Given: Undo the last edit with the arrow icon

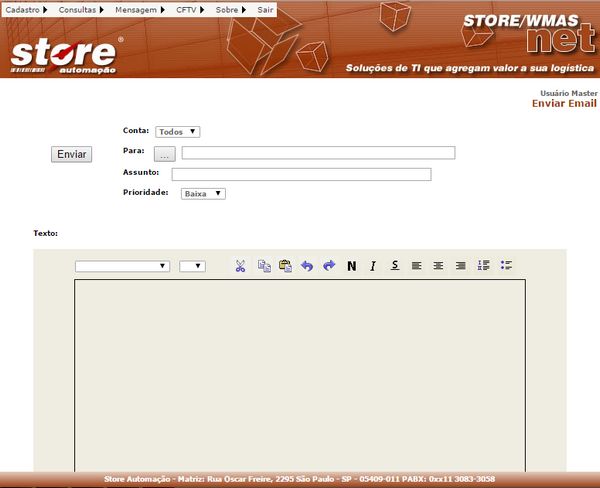Looking at the screenshot, I should [x=307, y=266].
